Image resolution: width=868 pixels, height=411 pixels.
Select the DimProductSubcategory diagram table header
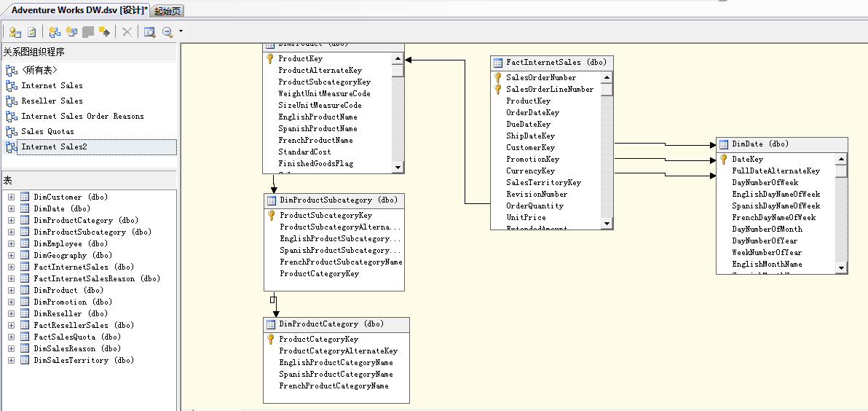tap(334, 200)
